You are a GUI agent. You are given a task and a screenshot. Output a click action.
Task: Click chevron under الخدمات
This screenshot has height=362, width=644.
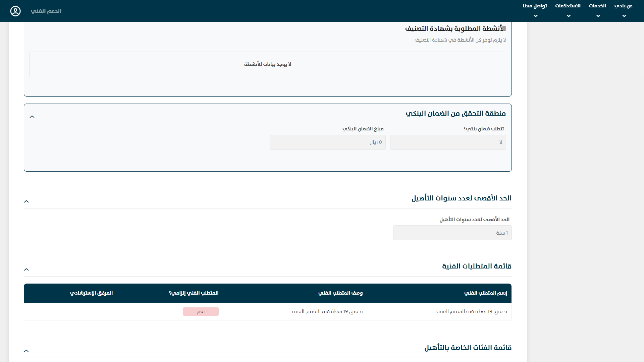click(598, 16)
